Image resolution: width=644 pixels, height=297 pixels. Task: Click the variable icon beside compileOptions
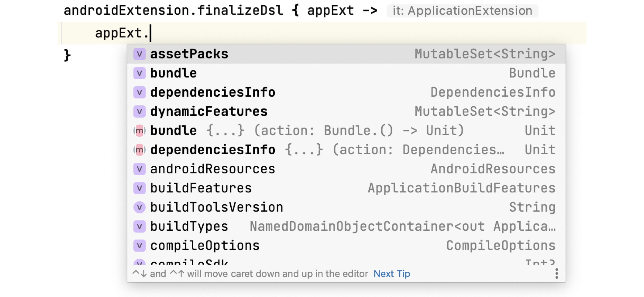(140, 245)
